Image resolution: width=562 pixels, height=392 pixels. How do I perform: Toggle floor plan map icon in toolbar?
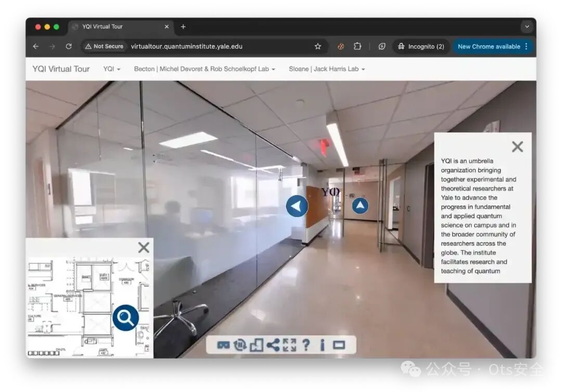[x=256, y=345]
